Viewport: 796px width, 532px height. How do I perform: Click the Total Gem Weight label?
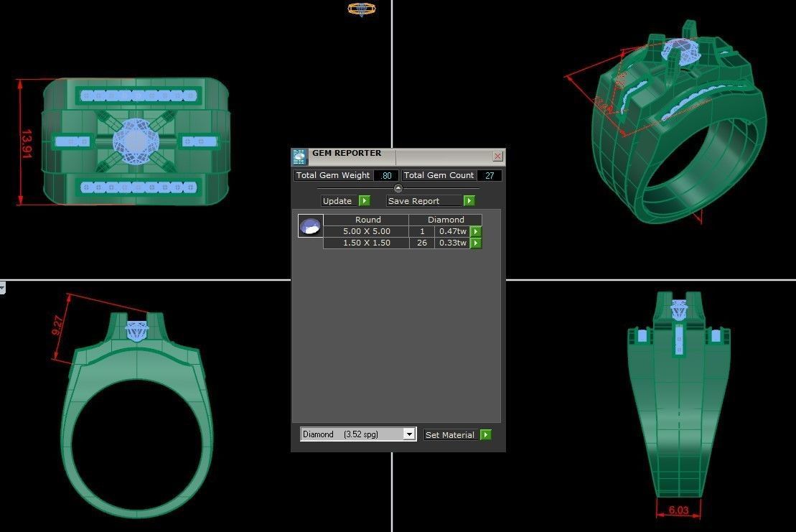pos(333,175)
